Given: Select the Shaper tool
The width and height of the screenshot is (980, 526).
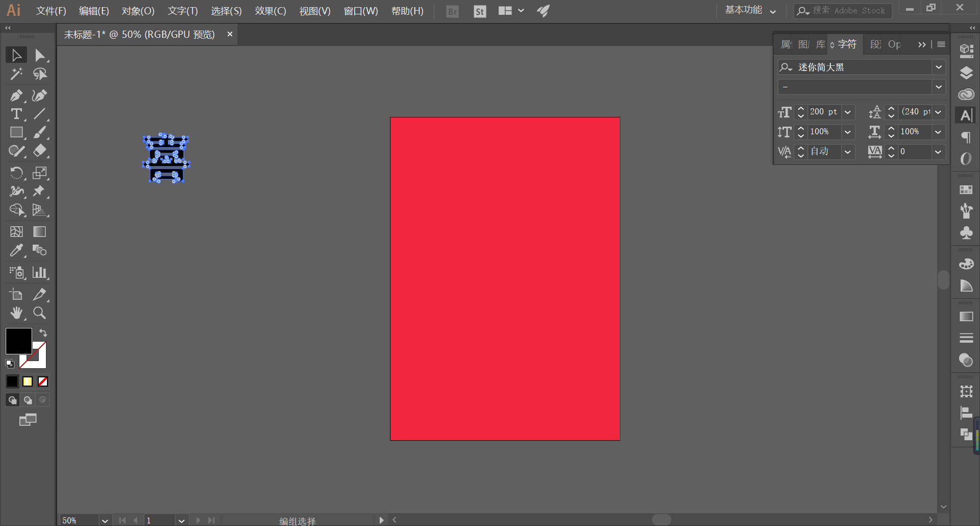Looking at the screenshot, I should (16, 151).
